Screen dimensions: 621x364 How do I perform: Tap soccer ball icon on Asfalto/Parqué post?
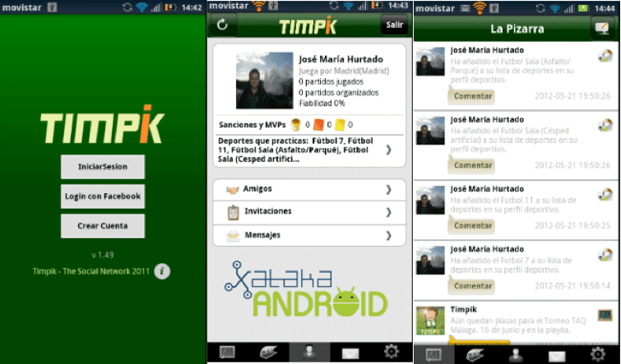pyautogui.click(x=605, y=56)
